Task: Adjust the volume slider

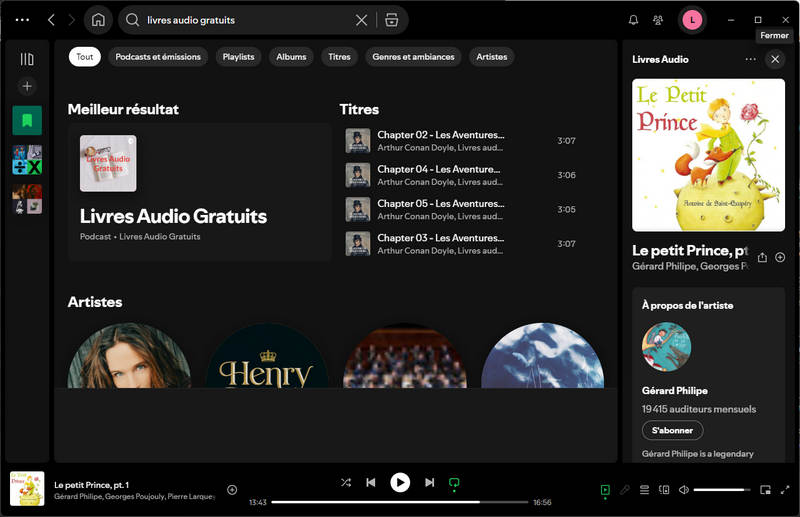Action: click(x=721, y=490)
